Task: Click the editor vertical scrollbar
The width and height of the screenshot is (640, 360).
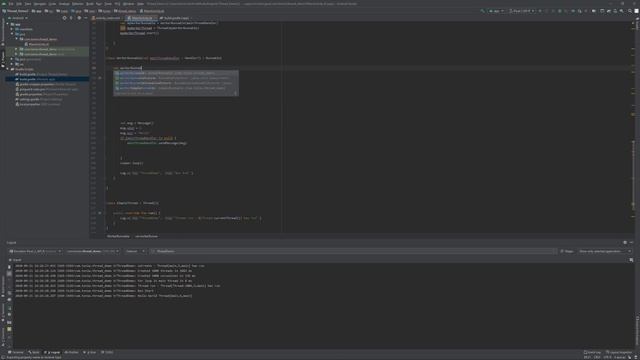Action: tap(633, 127)
